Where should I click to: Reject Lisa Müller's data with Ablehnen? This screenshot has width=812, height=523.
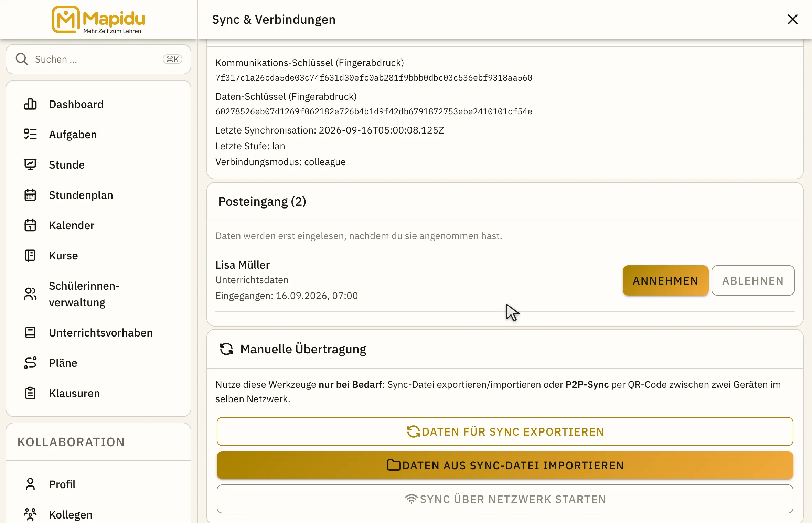click(753, 280)
